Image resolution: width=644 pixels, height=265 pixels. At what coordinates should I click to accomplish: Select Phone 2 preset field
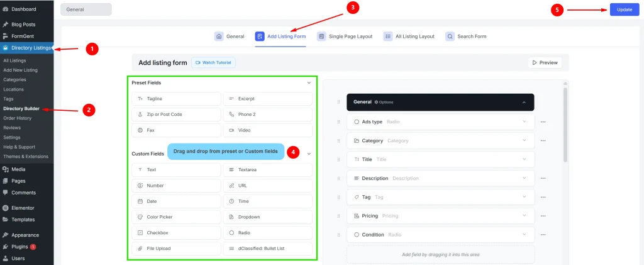[x=267, y=114]
